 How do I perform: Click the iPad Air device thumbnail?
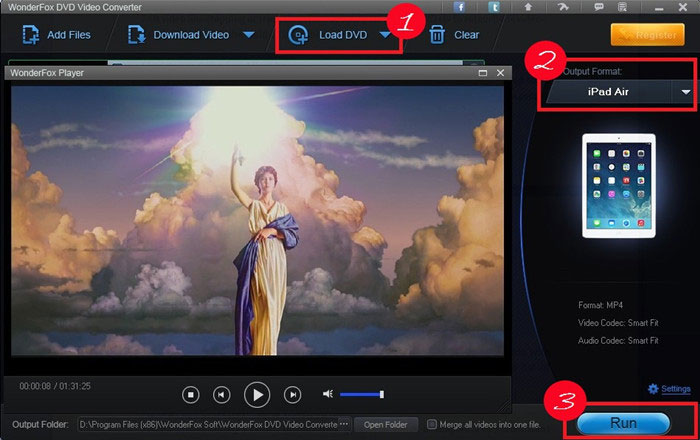coord(619,186)
